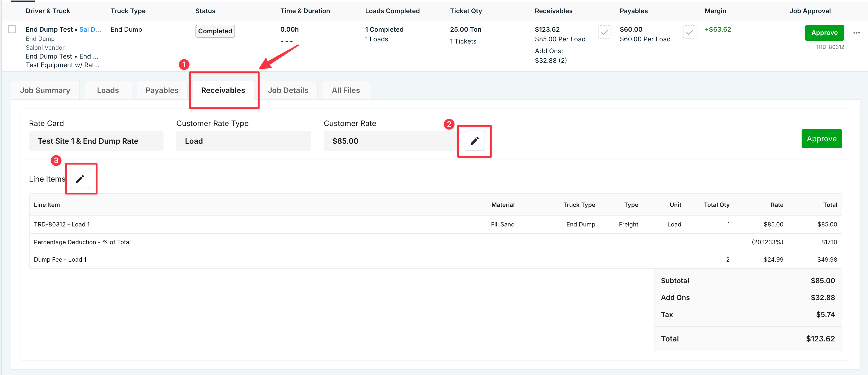Go to the Job Details tab

(288, 90)
